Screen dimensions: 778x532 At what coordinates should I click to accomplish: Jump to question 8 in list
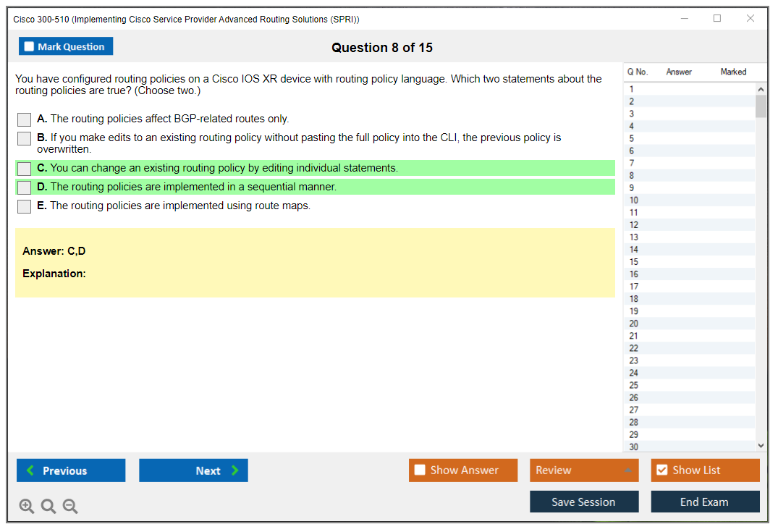pyautogui.click(x=633, y=176)
